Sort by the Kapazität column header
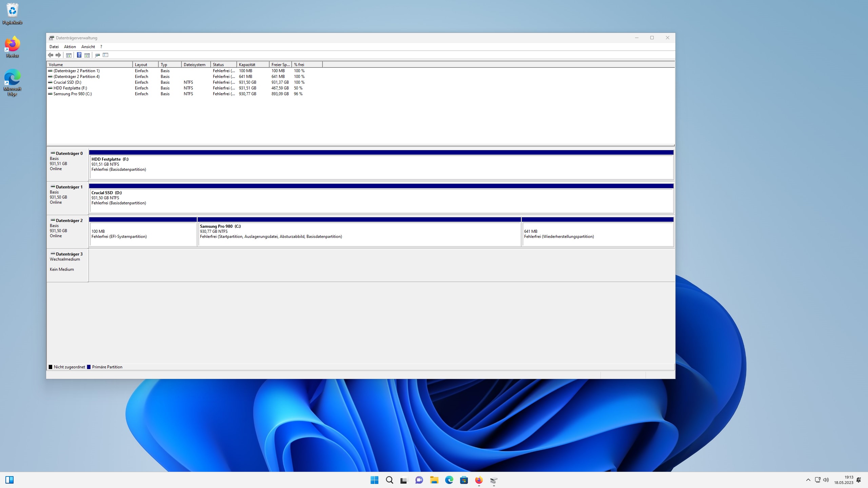The image size is (868, 488). point(253,64)
